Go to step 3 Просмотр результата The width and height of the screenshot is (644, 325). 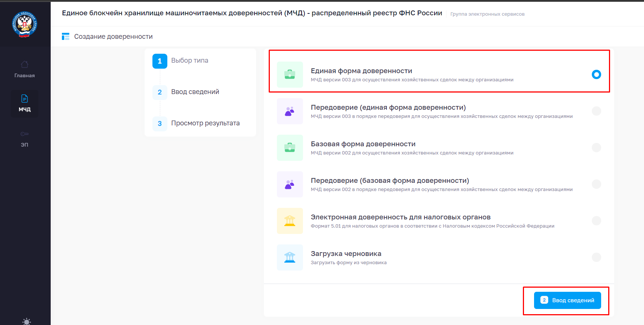pos(205,123)
